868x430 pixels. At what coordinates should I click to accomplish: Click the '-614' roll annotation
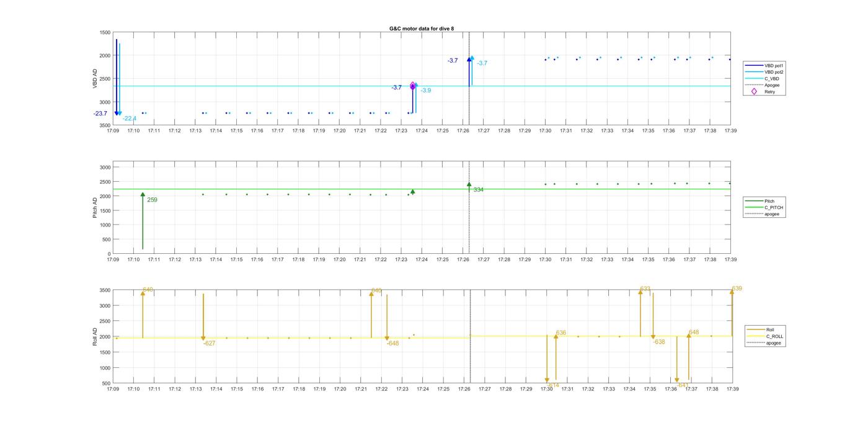pyautogui.click(x=552, y=385)
